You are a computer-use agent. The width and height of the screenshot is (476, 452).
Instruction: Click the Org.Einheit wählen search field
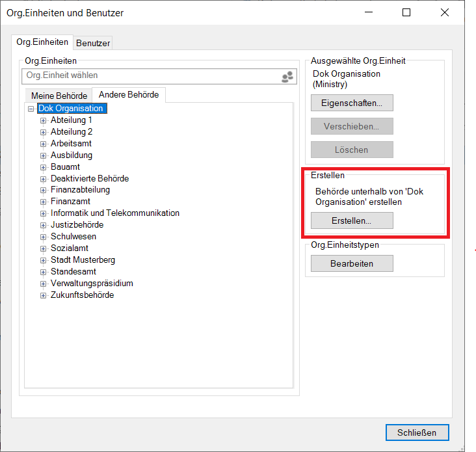(150, 76)
